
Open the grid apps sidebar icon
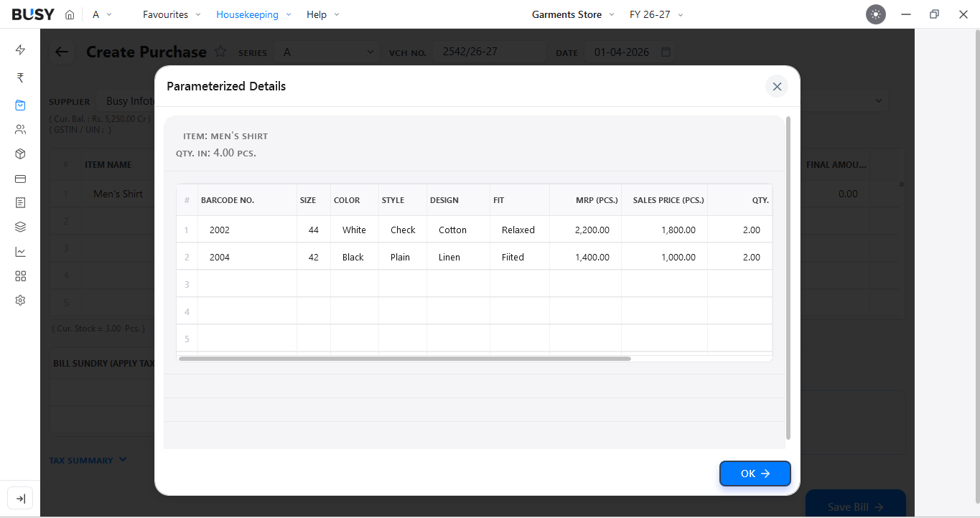[20, 276]
